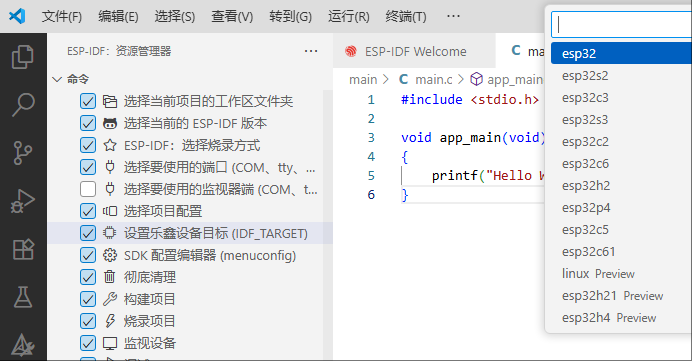Toggle checkbox for SDK 配置编辑器 (menuconfig)
Image resolution: width=692 pixels, height=361 pixels.
click(x=88, y=255)
